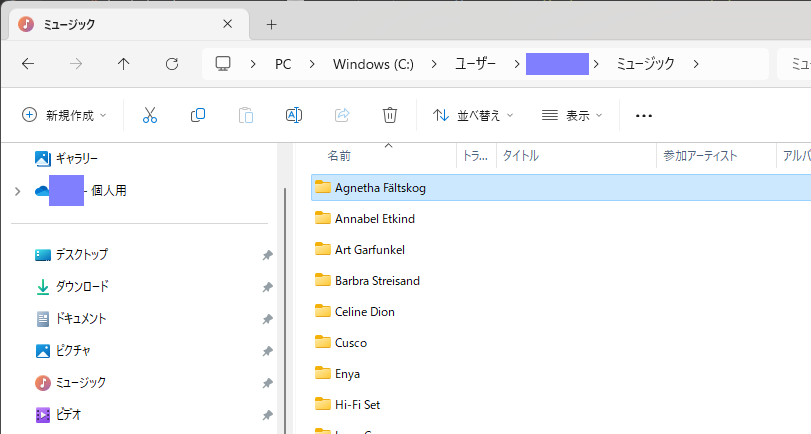The image size is (811, 434).
Task: Select the Annabel Etkind folder
Action: click(374, 219)
